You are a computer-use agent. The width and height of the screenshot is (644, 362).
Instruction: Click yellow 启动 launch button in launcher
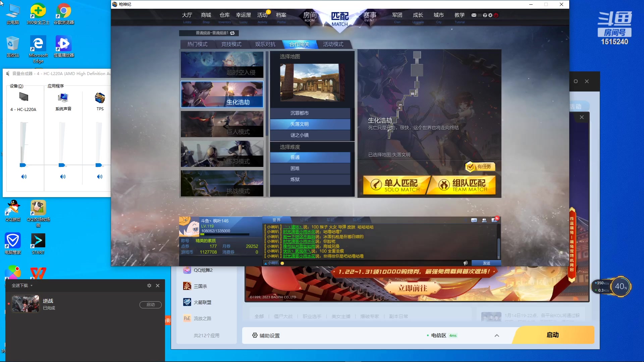click(x=553, y=335)
